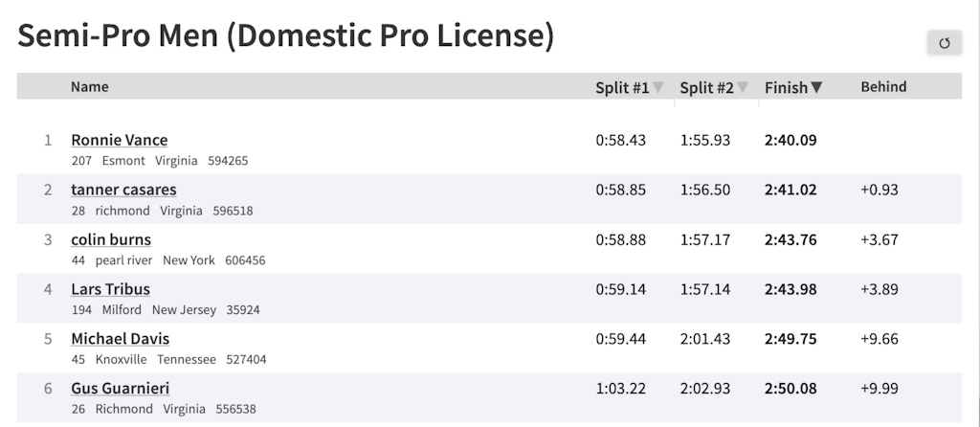
Task: Click the Split #1 column label
Action: [x=622, y=87]
